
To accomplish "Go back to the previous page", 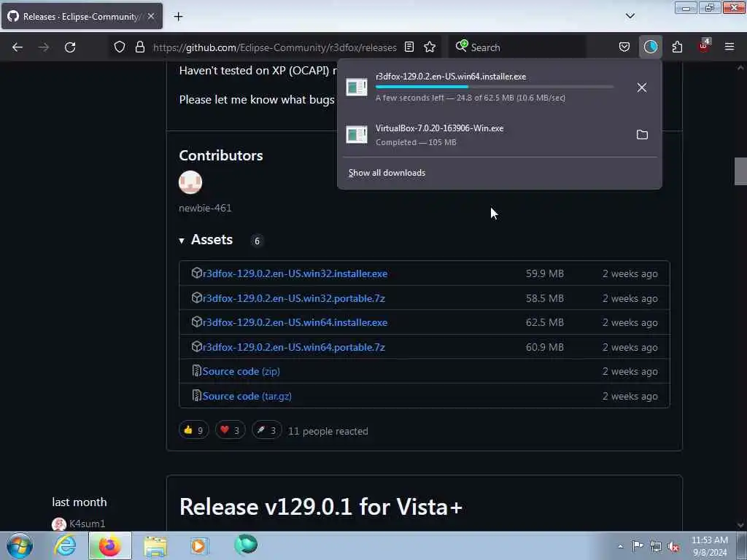I will point(18,47).
